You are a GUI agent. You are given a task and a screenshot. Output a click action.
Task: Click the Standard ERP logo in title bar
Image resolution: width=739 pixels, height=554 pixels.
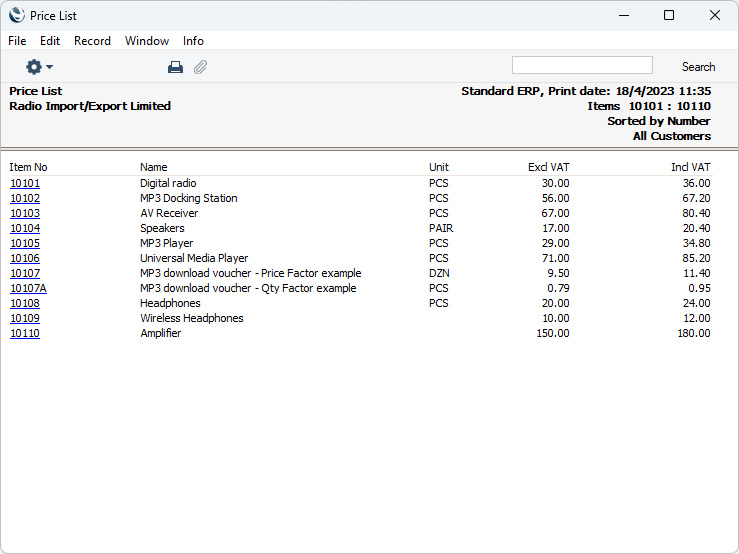pyautogui.click(x=17, y=15)
